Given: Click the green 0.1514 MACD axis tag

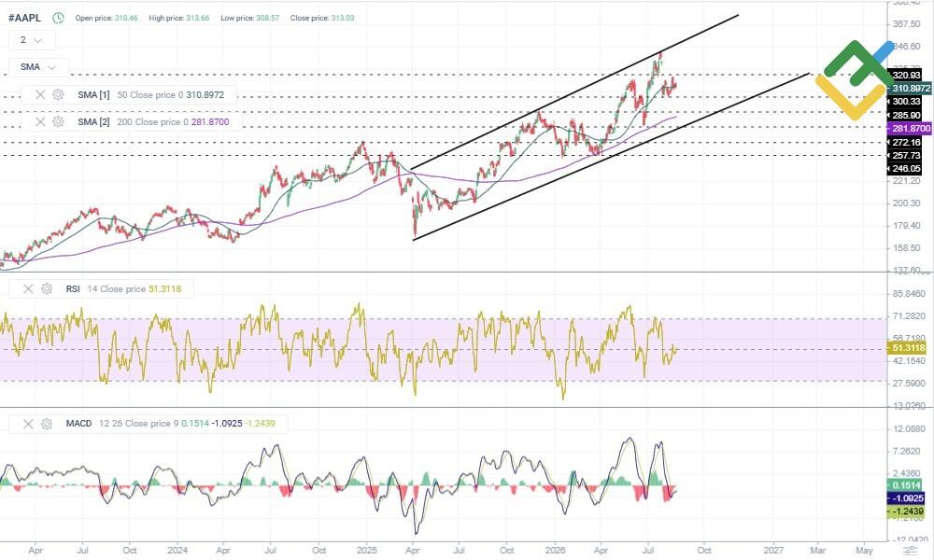Looking at the screenshot, I should click(x=907, y=485).
